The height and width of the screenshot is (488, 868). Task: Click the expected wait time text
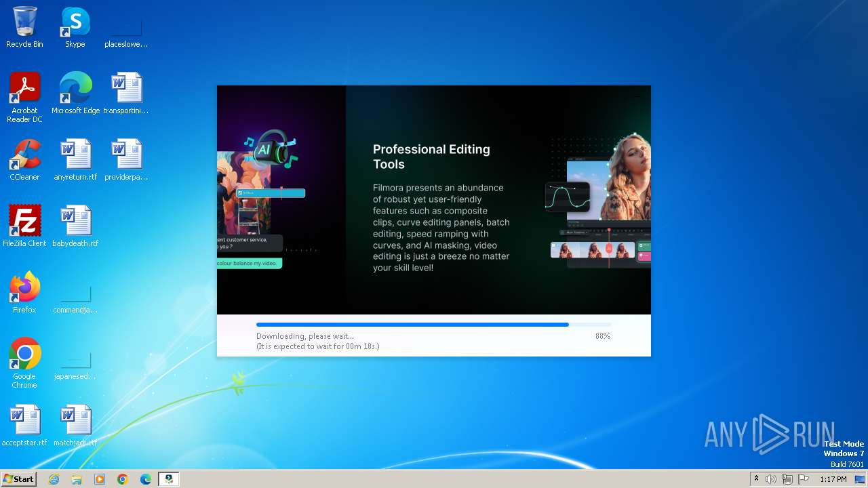(317, 346)
